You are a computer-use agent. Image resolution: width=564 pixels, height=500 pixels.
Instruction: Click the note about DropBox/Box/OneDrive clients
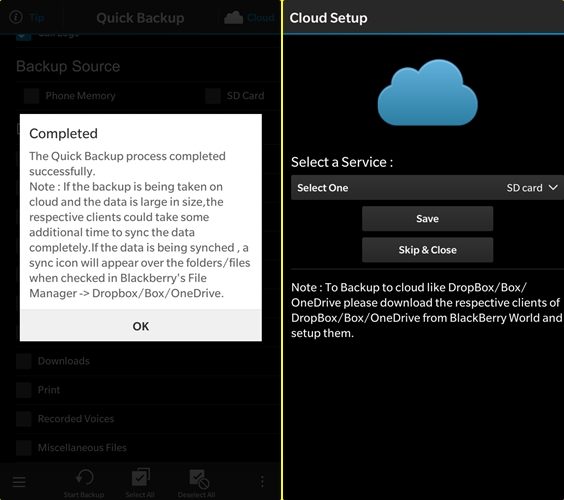pyautogui.click(x=427, y=310)
